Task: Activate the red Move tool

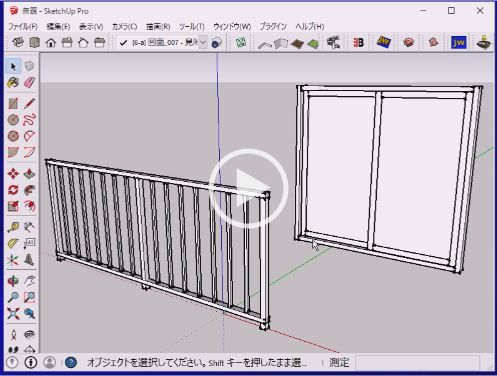Action: (13, 174)
